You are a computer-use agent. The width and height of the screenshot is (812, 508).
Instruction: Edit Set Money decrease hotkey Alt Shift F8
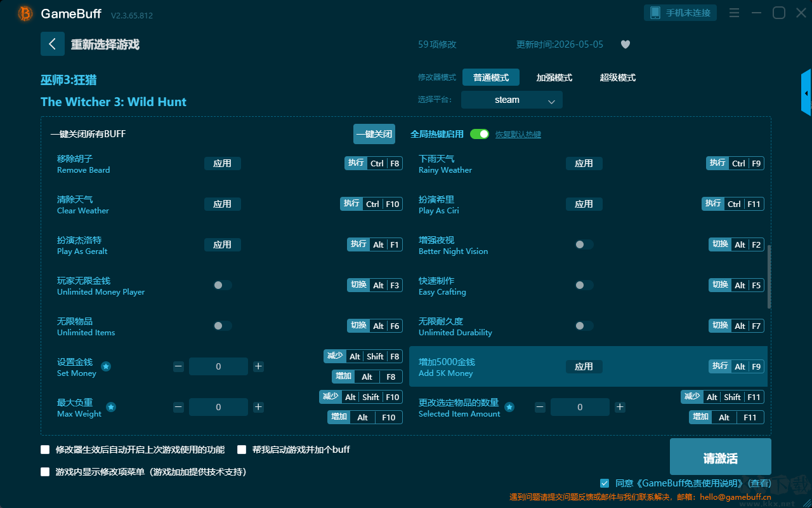[x=363, y=356]
